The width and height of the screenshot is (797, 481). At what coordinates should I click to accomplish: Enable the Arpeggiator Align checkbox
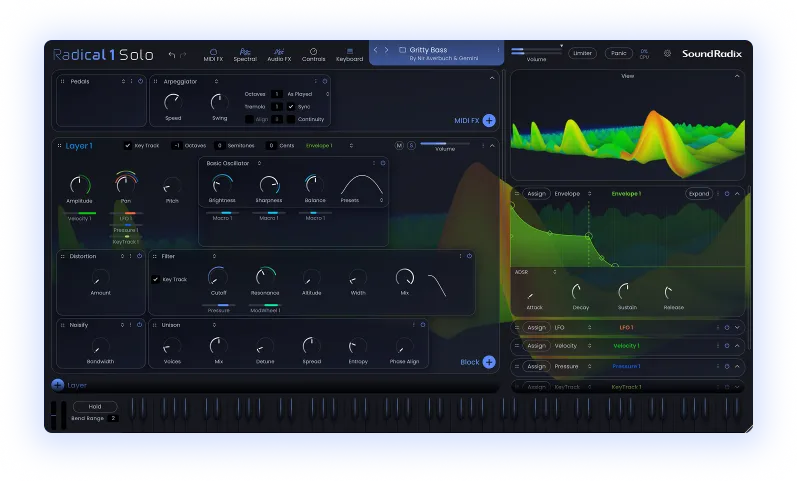click(249, 119)
